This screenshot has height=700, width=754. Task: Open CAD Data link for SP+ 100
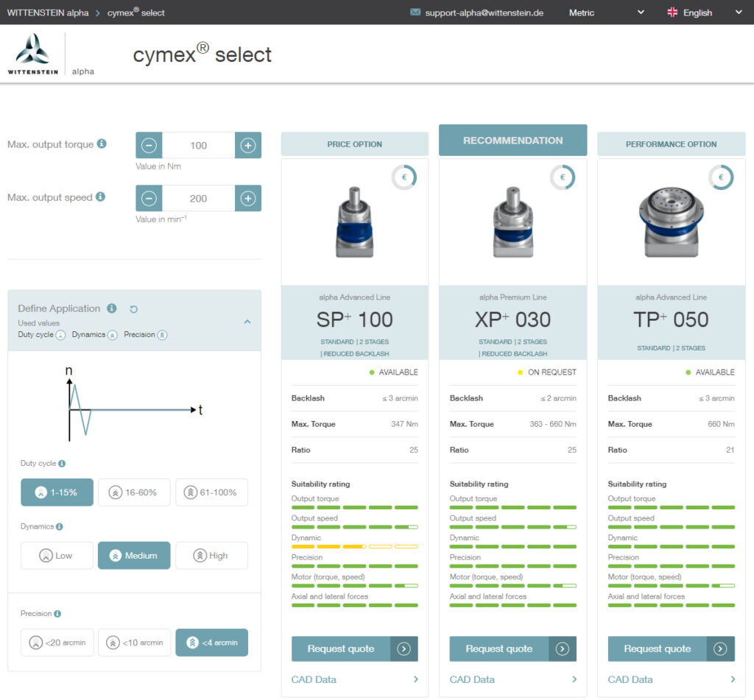point(354,679)
